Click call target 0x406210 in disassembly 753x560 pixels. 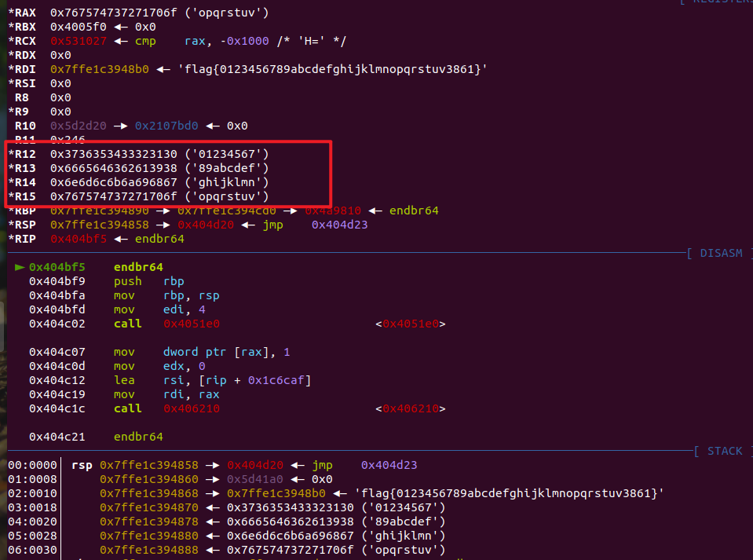coord(192,408)
